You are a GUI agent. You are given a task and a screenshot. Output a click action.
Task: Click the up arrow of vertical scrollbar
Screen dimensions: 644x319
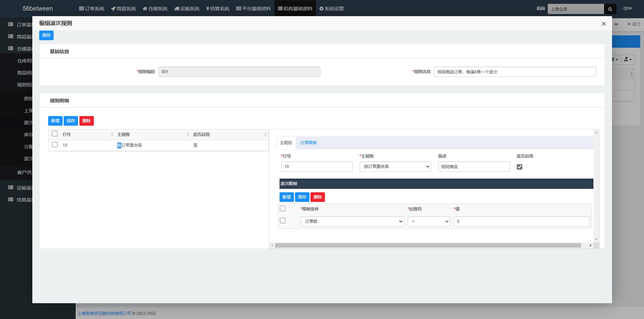pos(596,133)
